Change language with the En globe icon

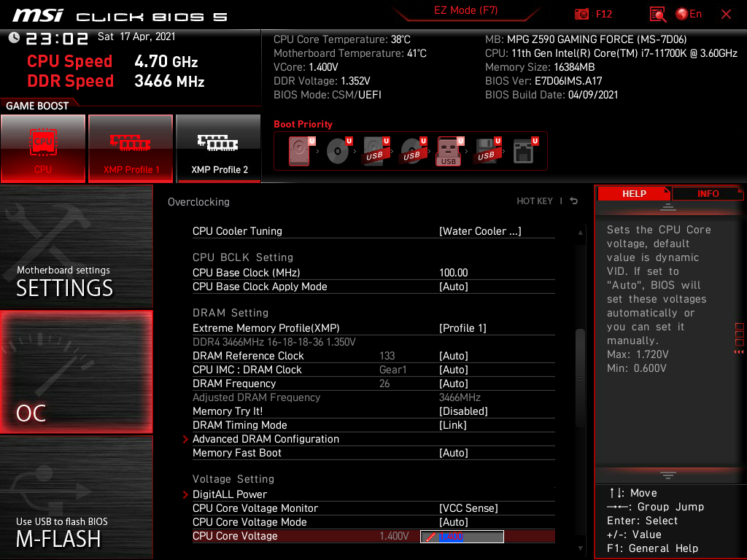689,15
